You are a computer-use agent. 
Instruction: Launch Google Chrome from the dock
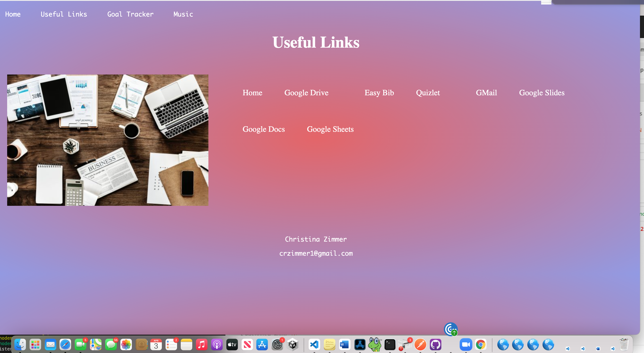point(481,345)
